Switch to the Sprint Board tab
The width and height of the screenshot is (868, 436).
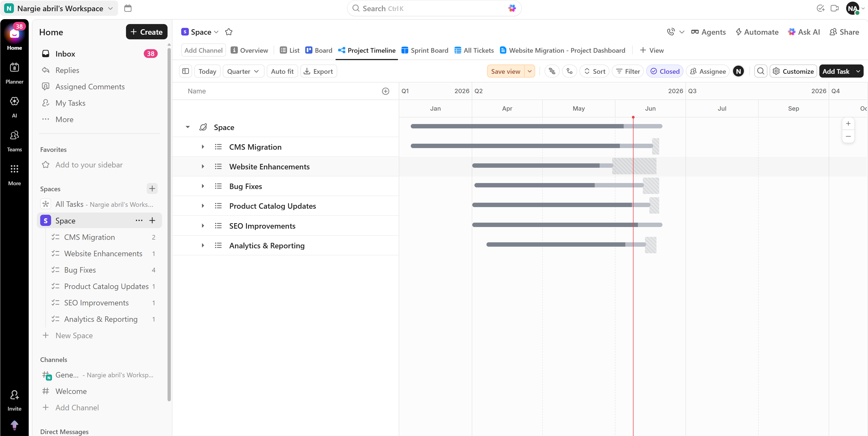pyautogui.click(x=425, y=50)
